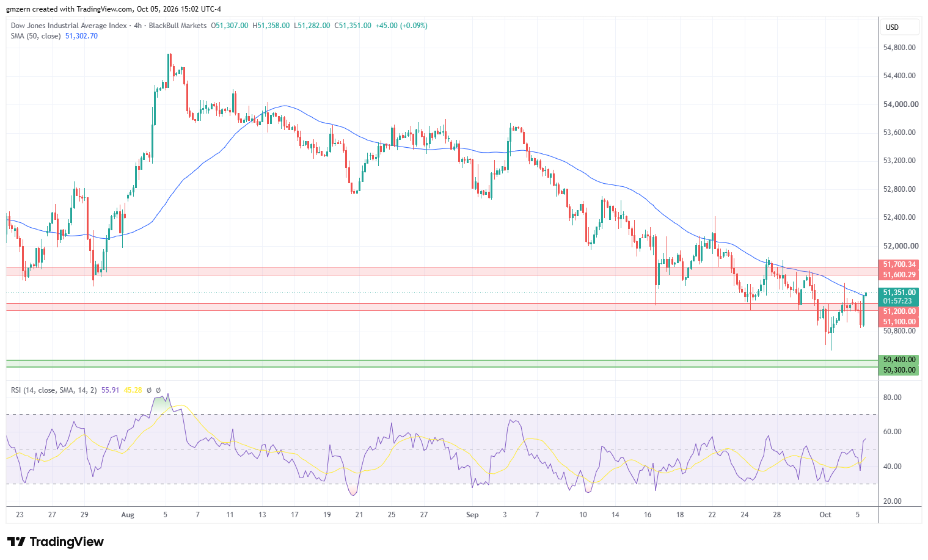Click the 28 date label on time axis
This screenshot has height=560, width=928.
777,515
